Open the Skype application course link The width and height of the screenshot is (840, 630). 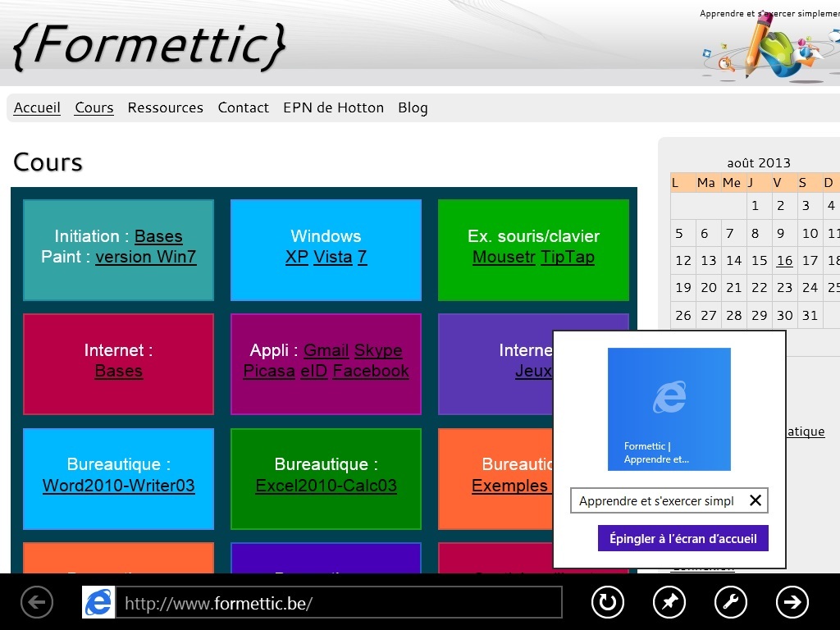coord(378,350)
